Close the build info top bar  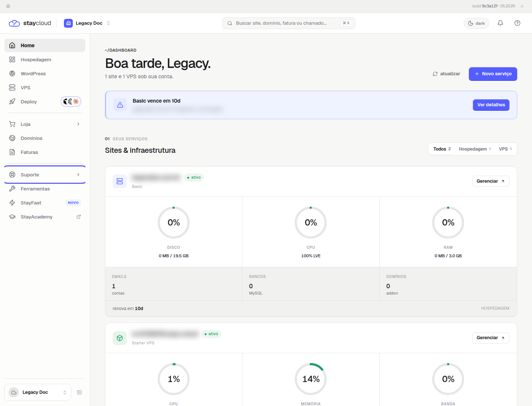point(522,6)
